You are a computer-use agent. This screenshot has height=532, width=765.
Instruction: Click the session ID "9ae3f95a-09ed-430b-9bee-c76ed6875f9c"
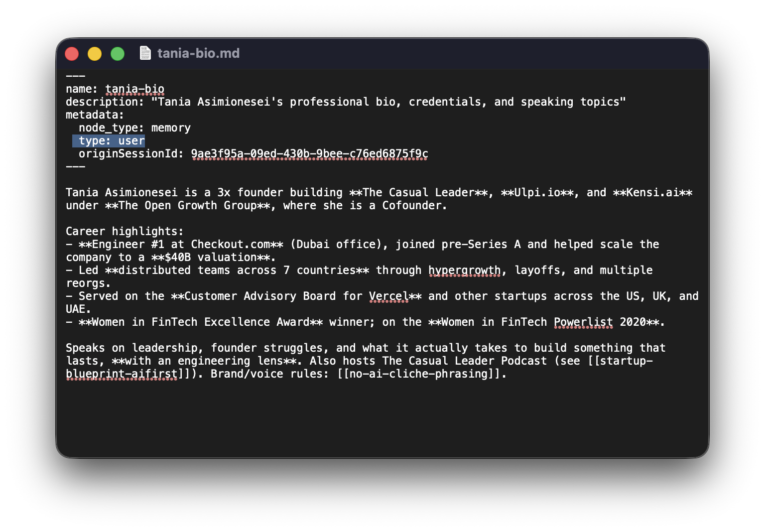pos(309,154)
